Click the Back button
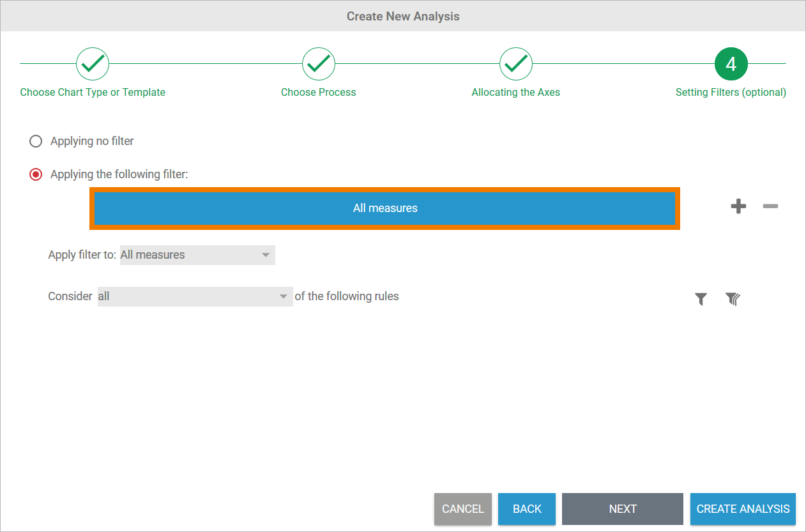Image resolution: width=806 pixels, height=532 pixels. click(x=527, y=509)
